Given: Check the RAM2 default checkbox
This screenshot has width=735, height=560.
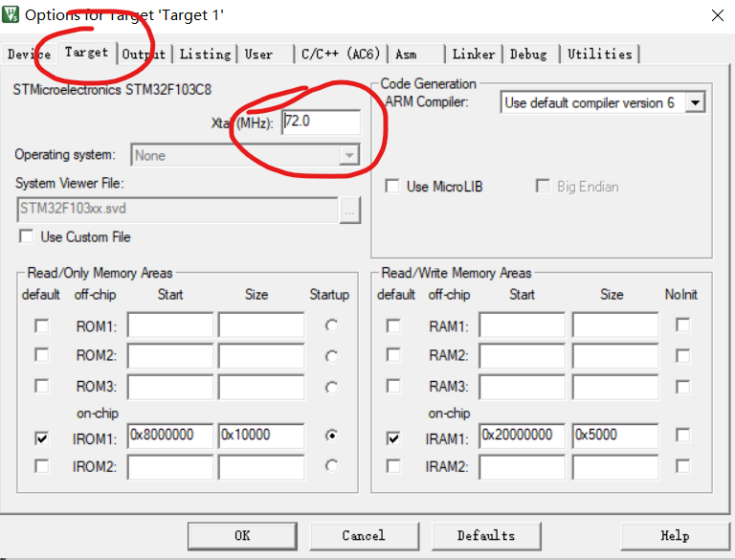Looking at the screenshot, I should 393,354.
